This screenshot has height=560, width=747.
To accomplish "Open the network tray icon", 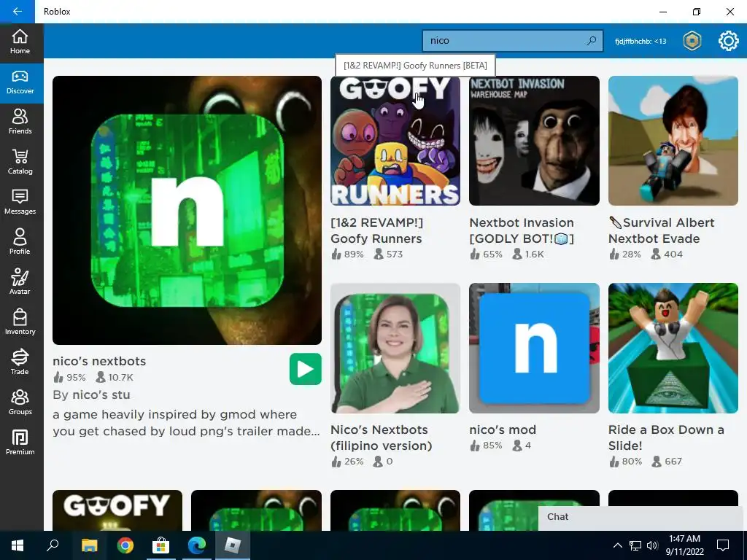I will pyautogui.click(x=635, y=545).
